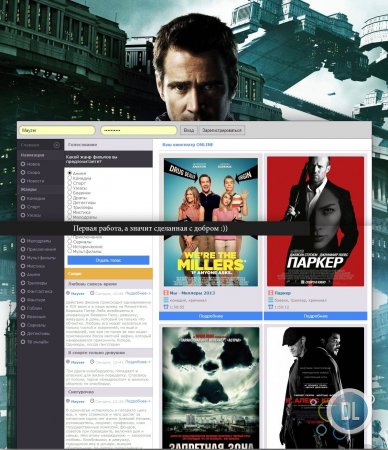Choose Ужасы in the genre poll
The image size is (388, 450).
(x=70, y=188)
